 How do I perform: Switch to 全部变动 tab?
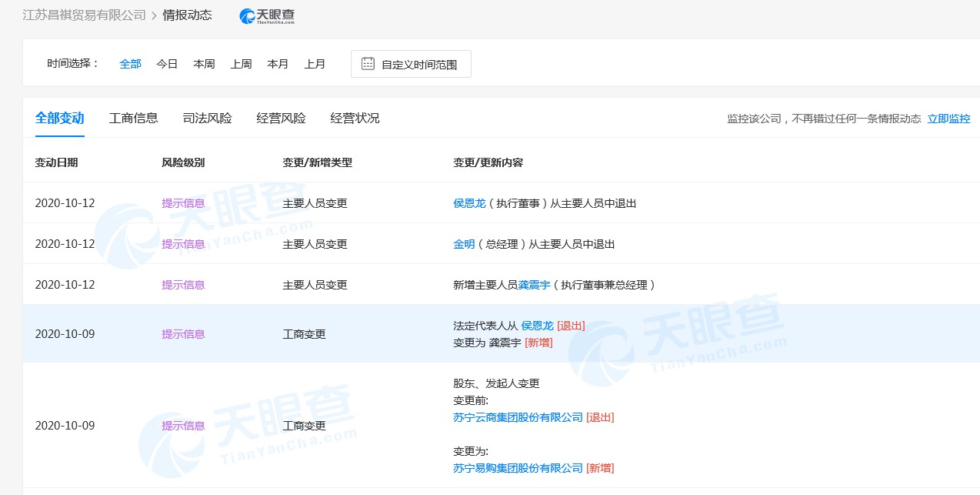click(59, 119)
